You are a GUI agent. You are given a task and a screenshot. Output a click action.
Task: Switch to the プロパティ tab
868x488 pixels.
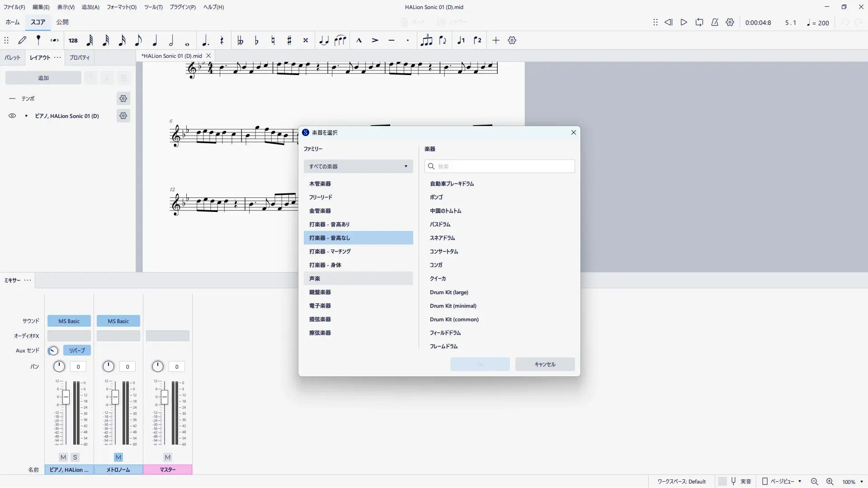pyautogui.click(x=80, y=58)
